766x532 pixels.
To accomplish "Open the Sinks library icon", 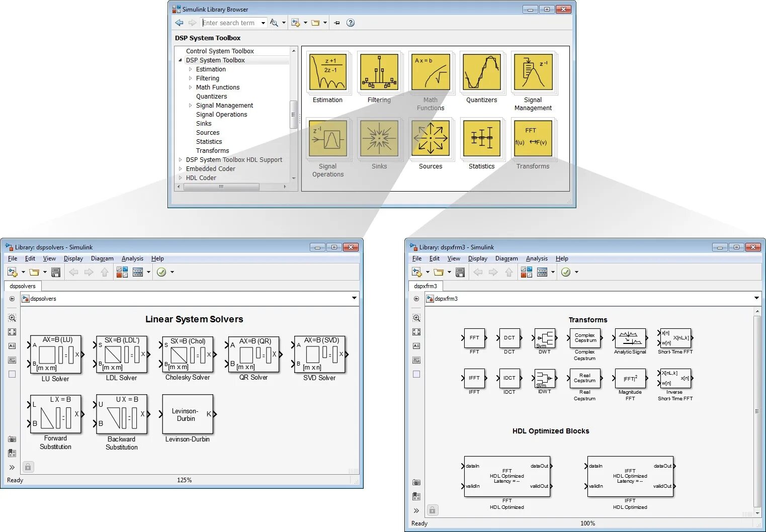I will pos(379,139).
